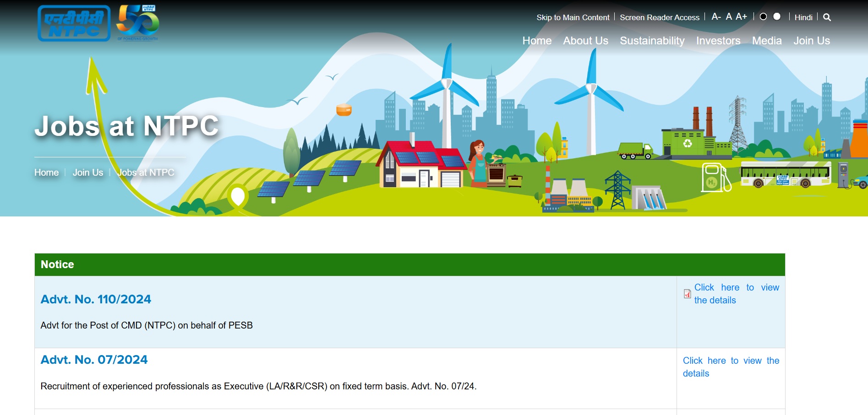Expand the Investors menu
The height and width of the screenshot is (415, 868).
718,41
